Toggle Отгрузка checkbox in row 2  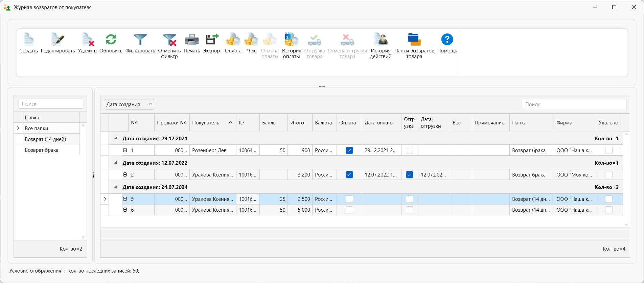click(x=410, y=175)
